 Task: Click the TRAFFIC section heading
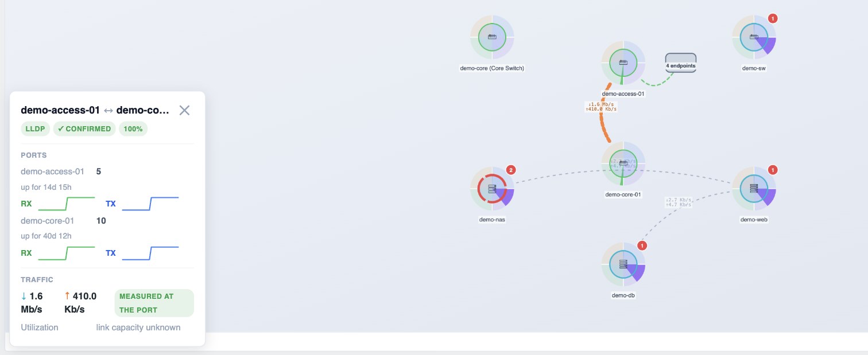pos(37,280)
